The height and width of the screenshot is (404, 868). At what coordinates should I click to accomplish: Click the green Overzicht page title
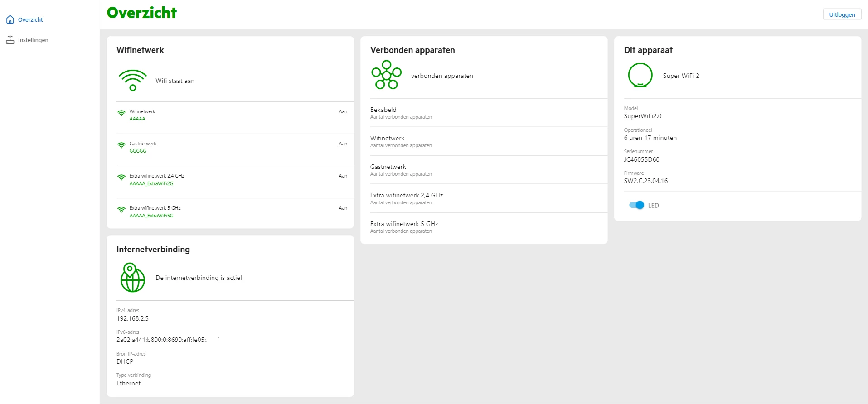[x=142, y=13]
